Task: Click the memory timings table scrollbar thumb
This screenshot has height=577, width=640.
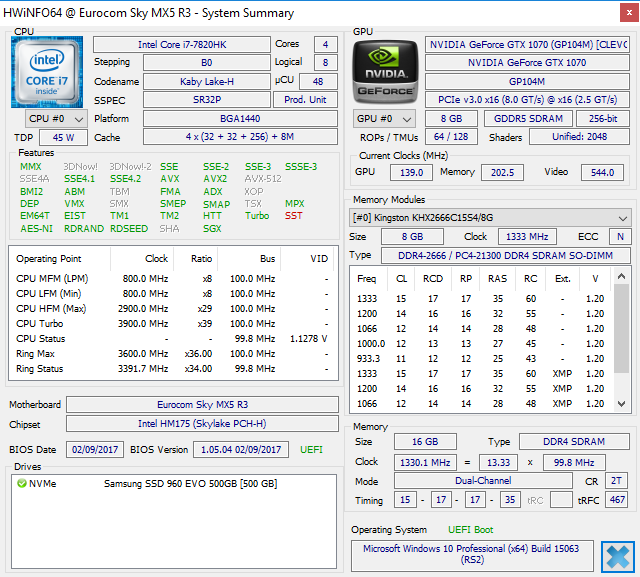Action: (621, 329)
